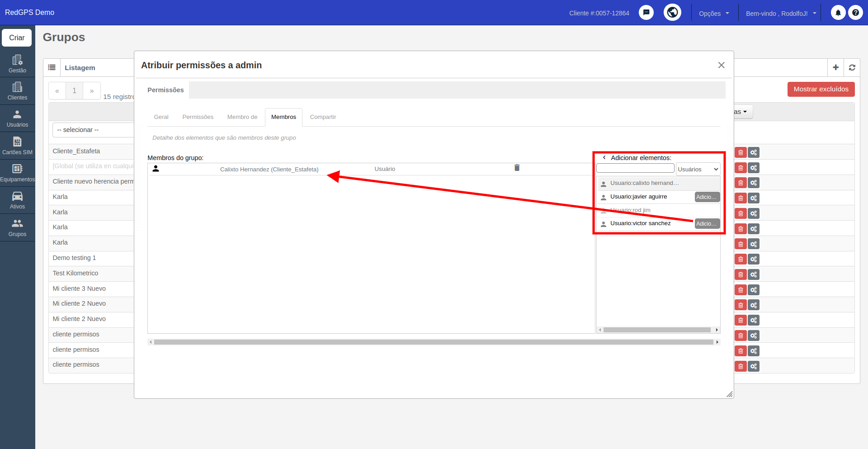Click the list icon beside Listagem
The image size is (868, 449).
click(52, 67)
